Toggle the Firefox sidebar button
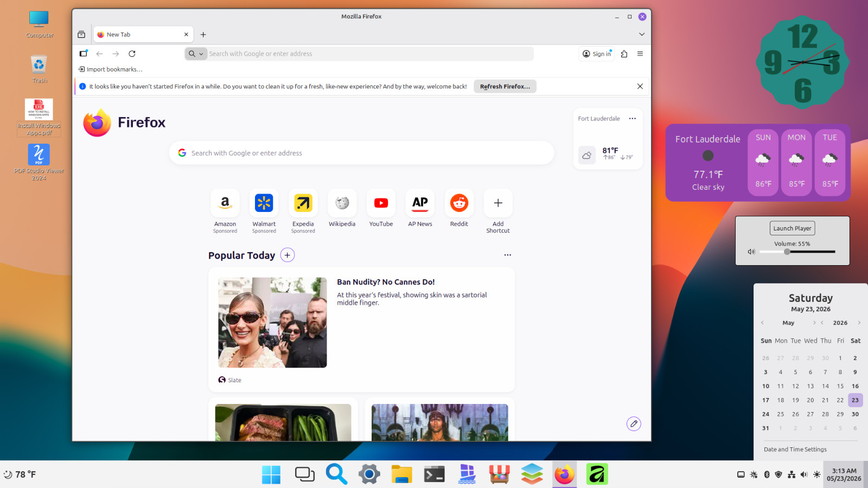Viewport: 868px width, 488px height. pyautogui.click(x=84, y=54)
